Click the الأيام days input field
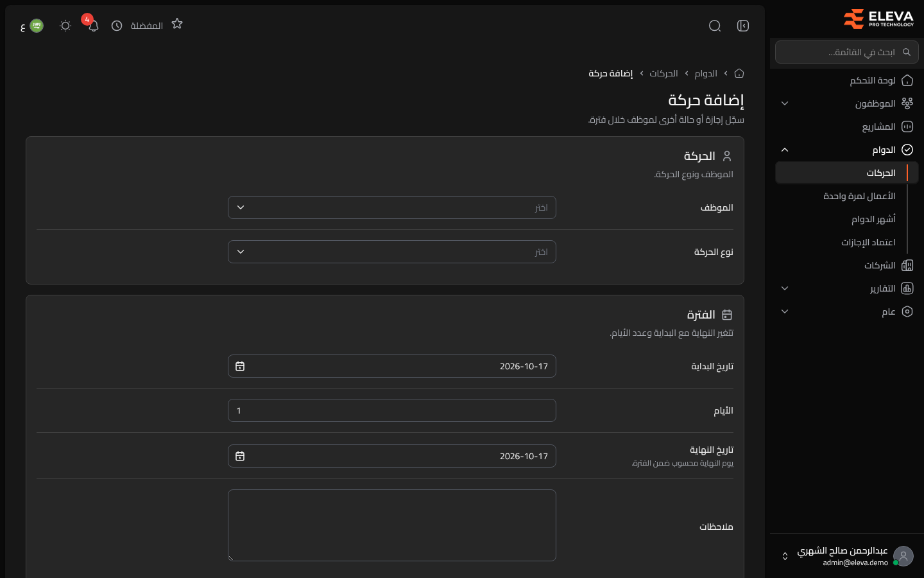This screenshot has height=578, width=924. pos(392,410)
